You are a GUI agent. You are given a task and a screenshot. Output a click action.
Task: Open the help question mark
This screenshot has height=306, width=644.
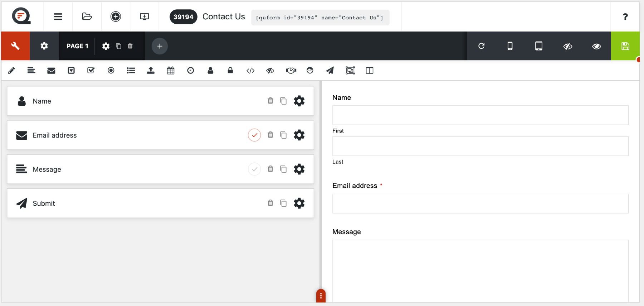point(625,16)
